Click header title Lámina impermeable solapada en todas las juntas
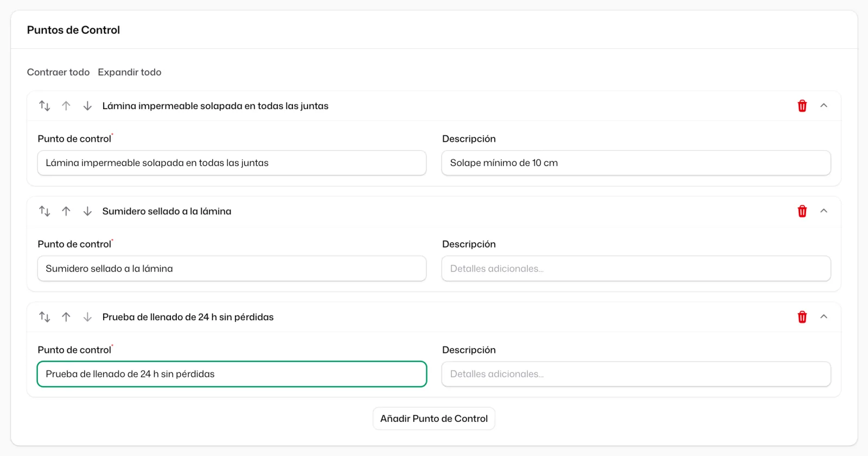Screen dimensions: 868x456 (215, 106)
